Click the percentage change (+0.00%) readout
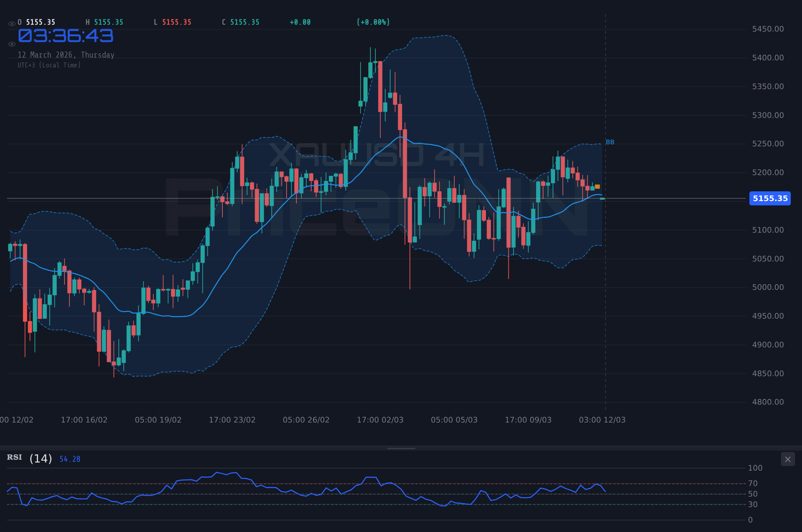The width and height of the screenshot is (802, 532). coord(373,22)
